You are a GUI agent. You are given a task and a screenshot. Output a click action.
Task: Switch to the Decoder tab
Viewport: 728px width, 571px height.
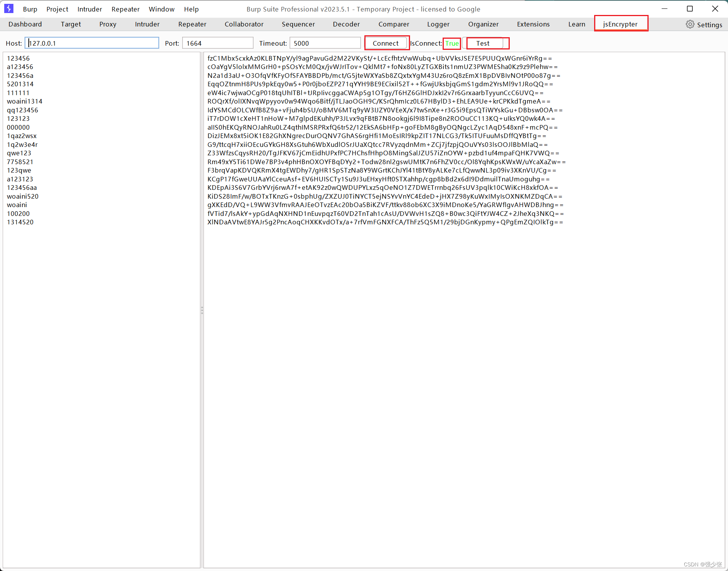(346, 24)
